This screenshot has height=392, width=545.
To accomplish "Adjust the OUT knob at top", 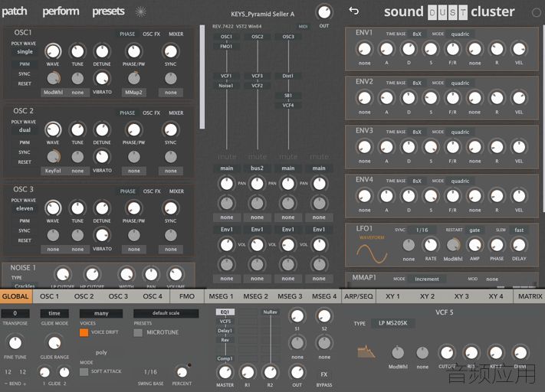I will [324, 12].
